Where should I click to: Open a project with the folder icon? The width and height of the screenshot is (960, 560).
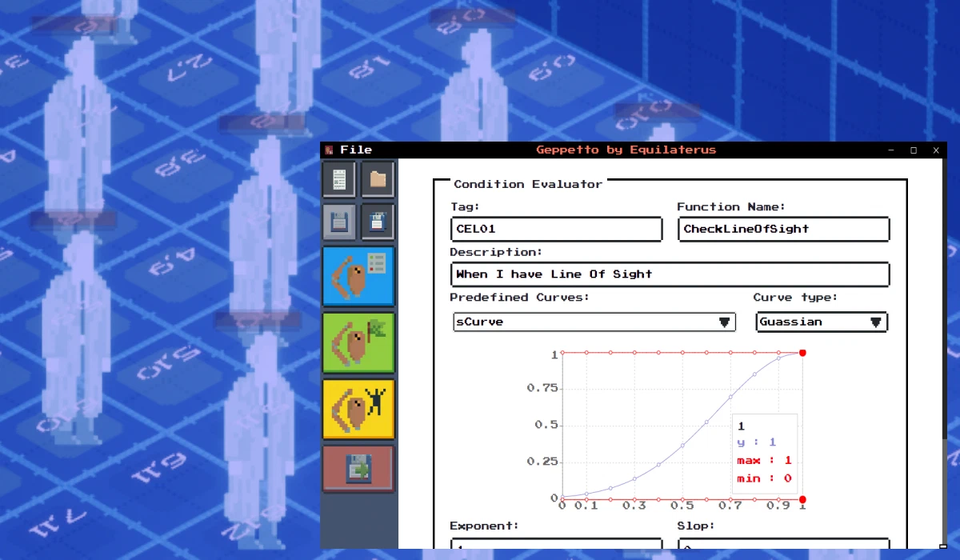pyautogui.click(x=378, y=180)
